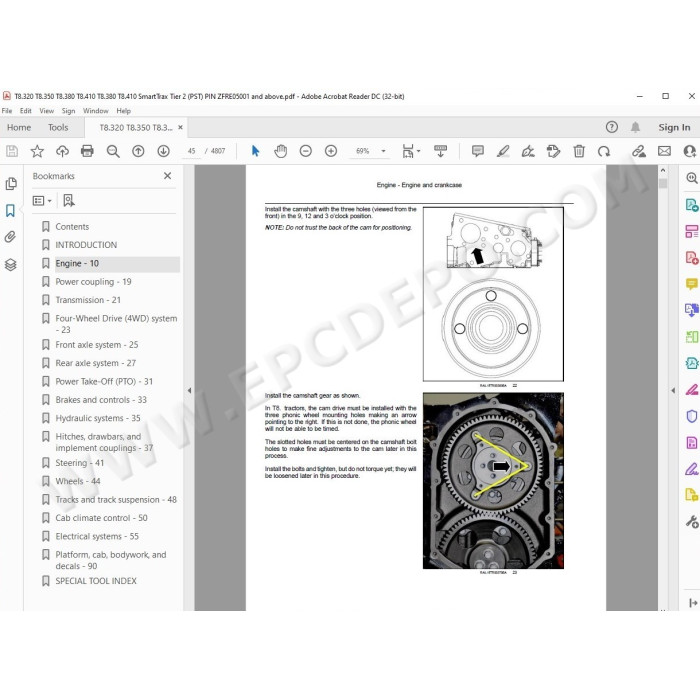Screen dimensions: 700x700
Task: Open SPECIAL TOOL INDEX bookmark
Action: tap(96, 581)
